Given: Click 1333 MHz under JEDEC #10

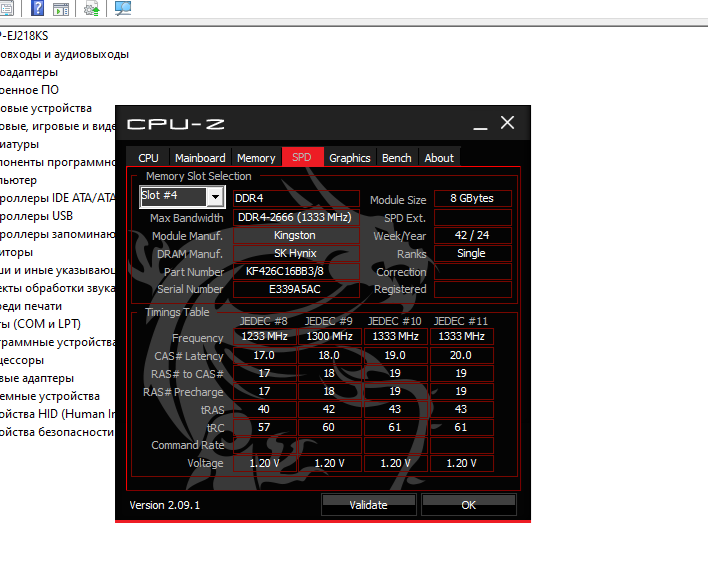Looking at the screenshot, I should [x=396, y=336].
